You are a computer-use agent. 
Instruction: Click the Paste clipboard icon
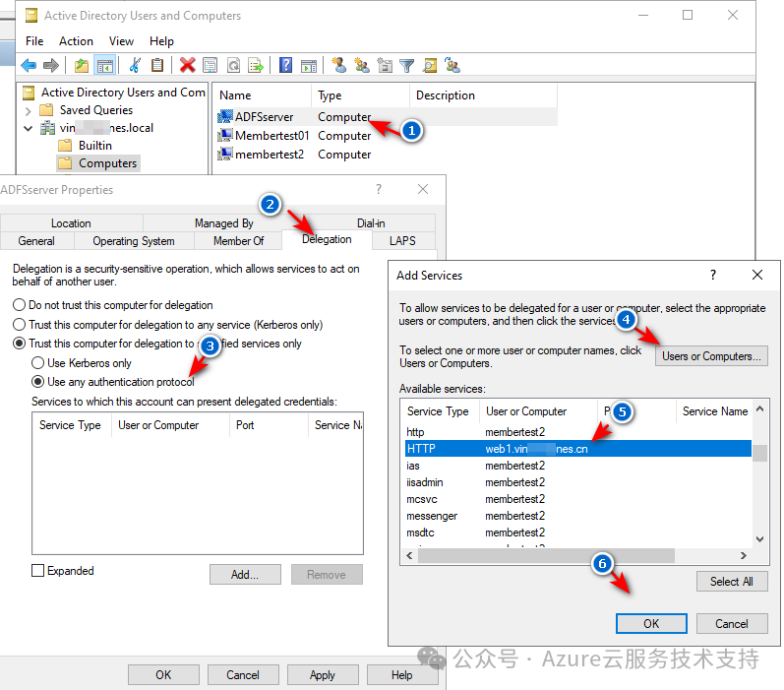(x=157, y=65)
